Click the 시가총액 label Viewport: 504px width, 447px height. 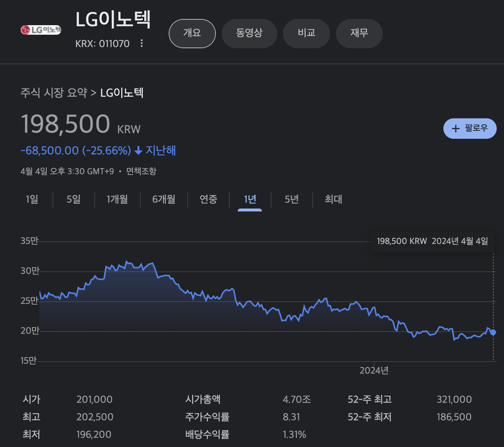tap(203, 400)
